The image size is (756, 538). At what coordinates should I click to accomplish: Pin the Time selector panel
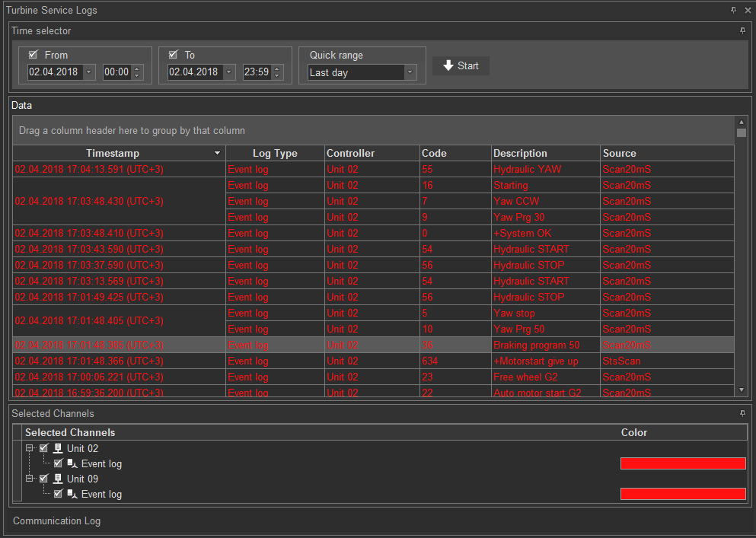742,31
